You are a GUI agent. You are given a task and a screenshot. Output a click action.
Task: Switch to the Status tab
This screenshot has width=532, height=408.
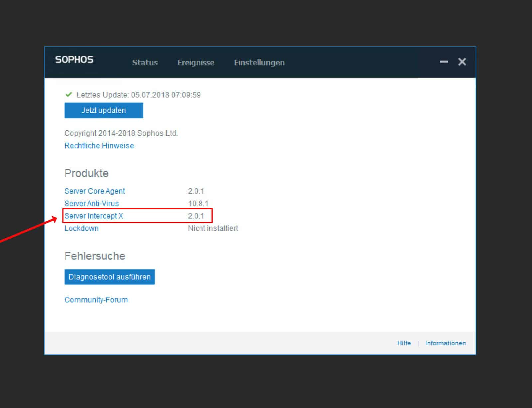tap(145, 63)
